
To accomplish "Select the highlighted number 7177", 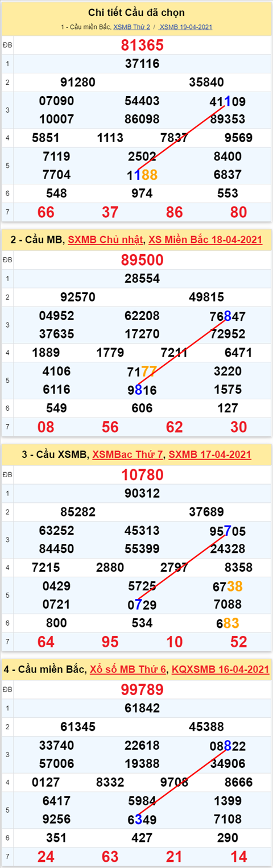I will point(142,372).
